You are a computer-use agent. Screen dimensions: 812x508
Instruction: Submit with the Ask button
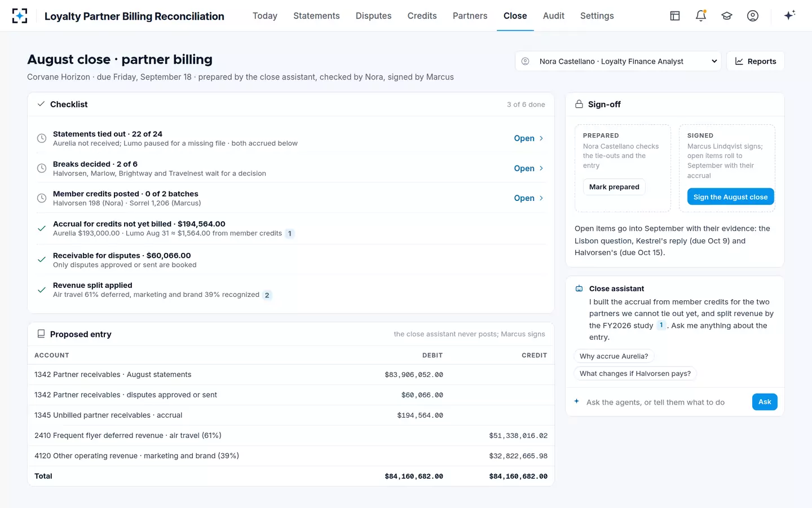click(765, 402)
